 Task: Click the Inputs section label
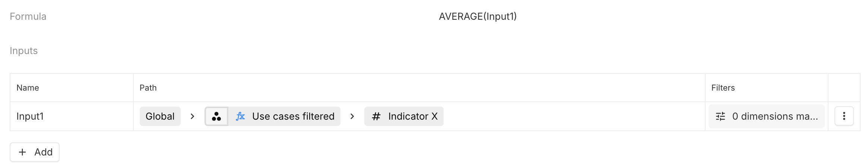coord(23,51)
